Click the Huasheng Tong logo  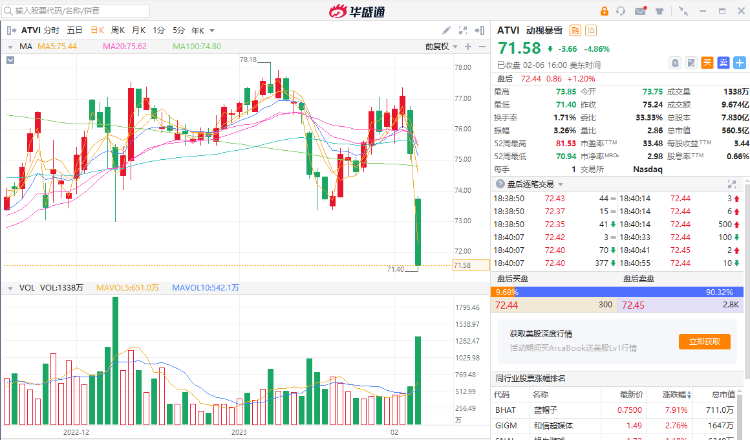point(357,11)
